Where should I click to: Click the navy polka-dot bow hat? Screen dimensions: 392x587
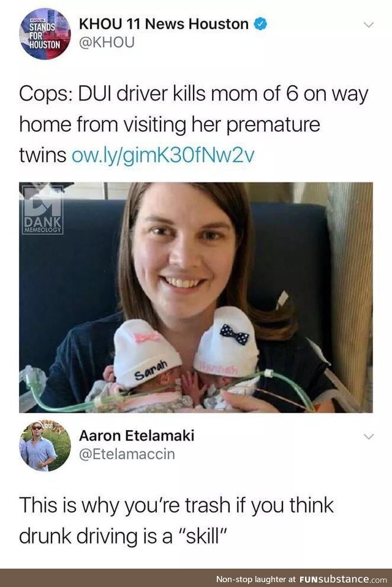227,340
